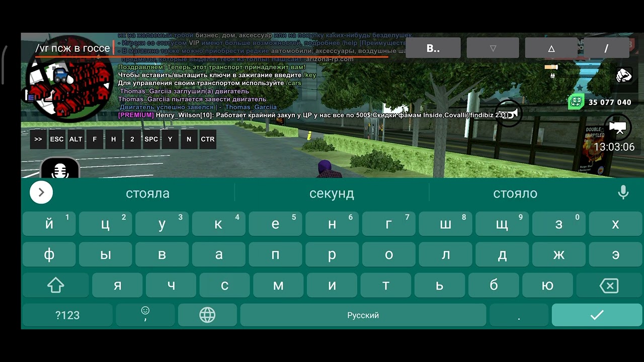Tap the м key
Image resolution: width=644 pixels, height=362 pixels.
(278, 286)
